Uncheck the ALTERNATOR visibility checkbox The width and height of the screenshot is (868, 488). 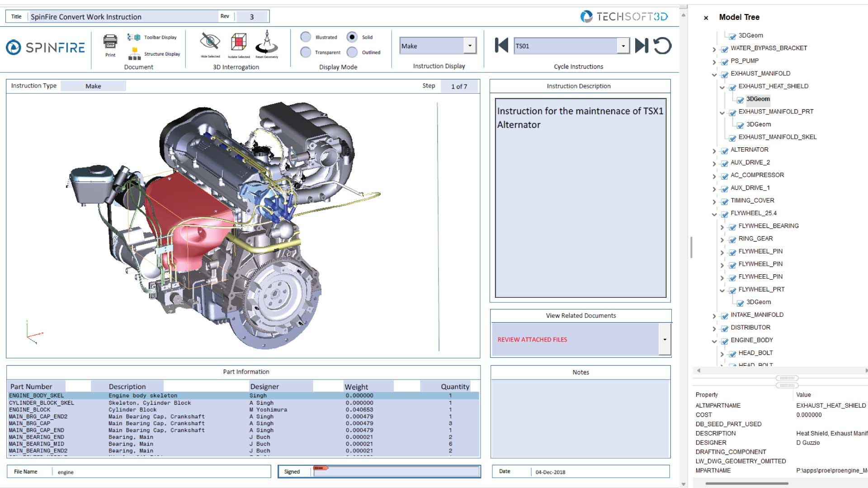(x=725, y=150)
